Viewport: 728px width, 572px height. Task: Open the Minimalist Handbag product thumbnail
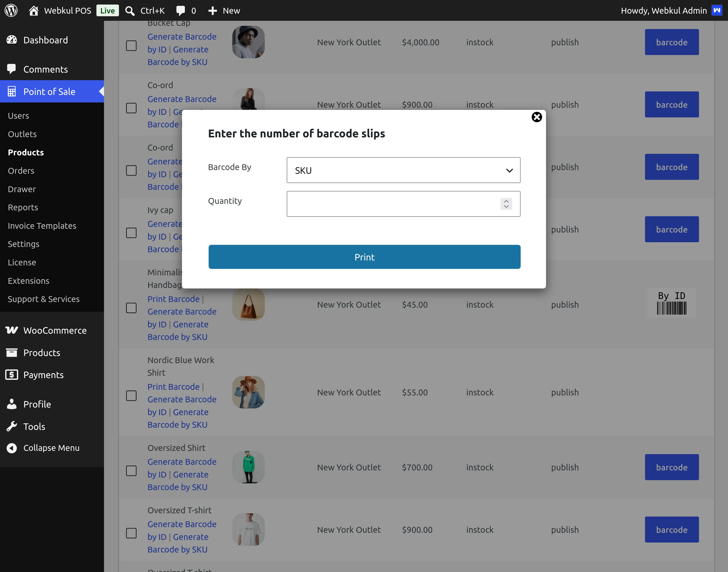click(x=249, y=304)
